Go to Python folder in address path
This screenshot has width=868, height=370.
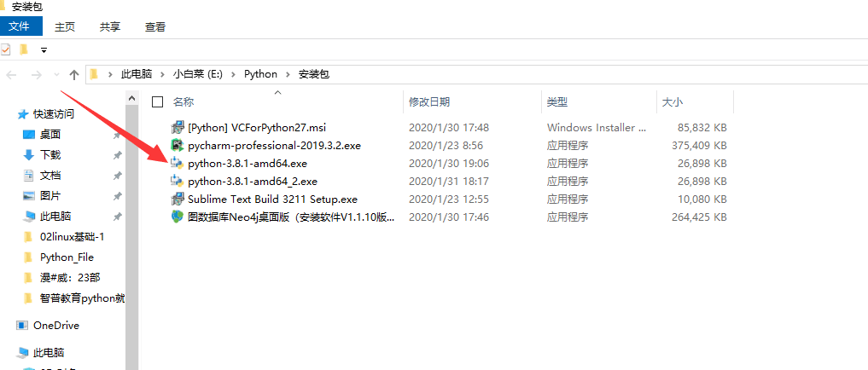click(x=260, y=74)
